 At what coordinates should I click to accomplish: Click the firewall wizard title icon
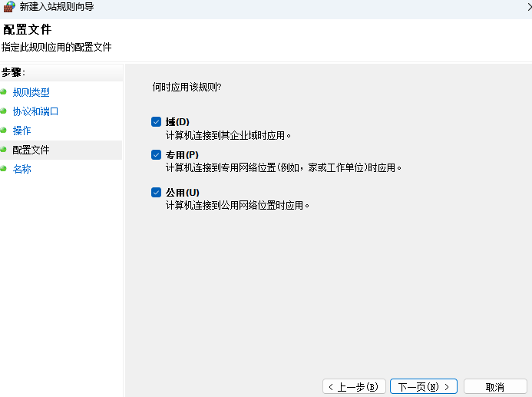click(9, 6)
